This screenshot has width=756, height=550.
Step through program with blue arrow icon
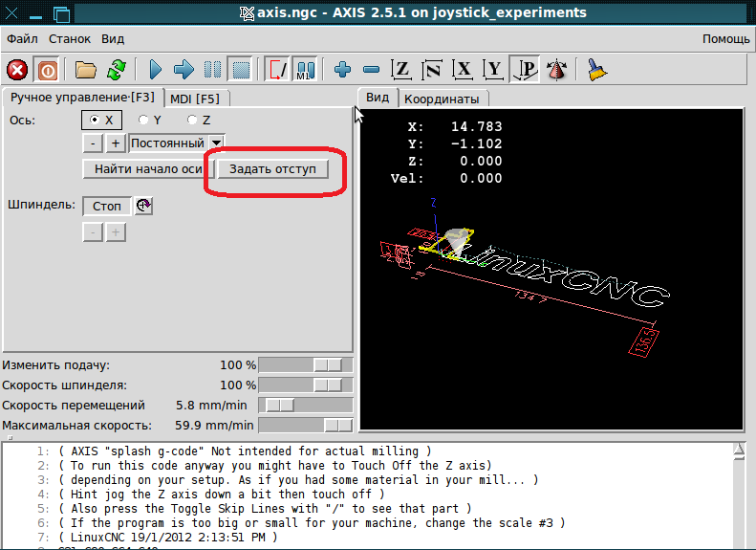184,70
